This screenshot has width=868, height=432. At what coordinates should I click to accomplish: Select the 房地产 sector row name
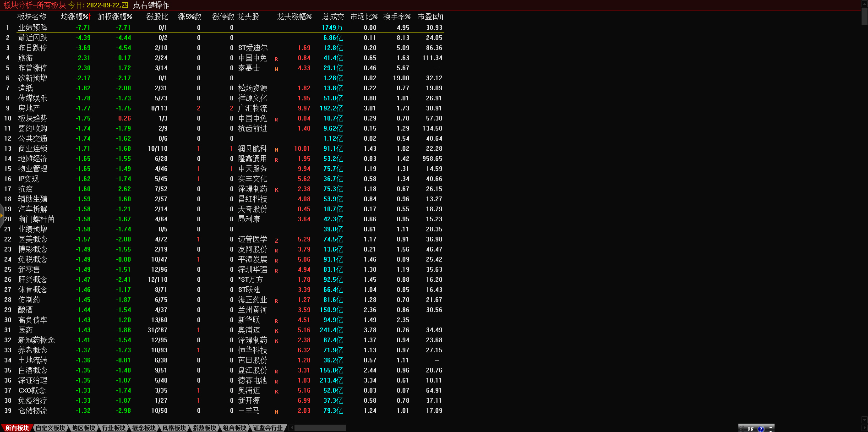point(29,109)
